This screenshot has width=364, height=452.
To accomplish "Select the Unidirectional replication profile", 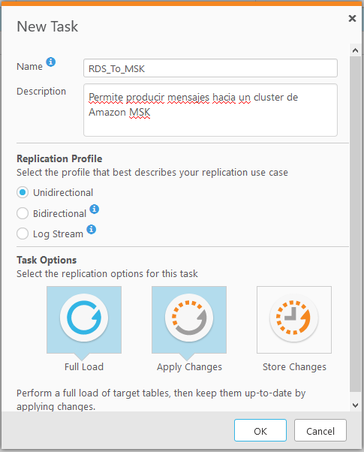I will pyautogui.click(x=22, y=193).
